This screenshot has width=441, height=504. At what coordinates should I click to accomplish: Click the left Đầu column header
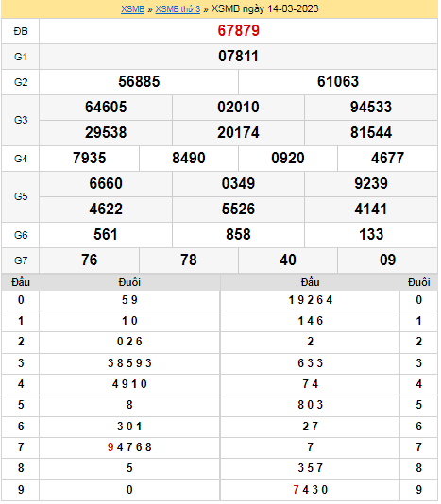21,282
